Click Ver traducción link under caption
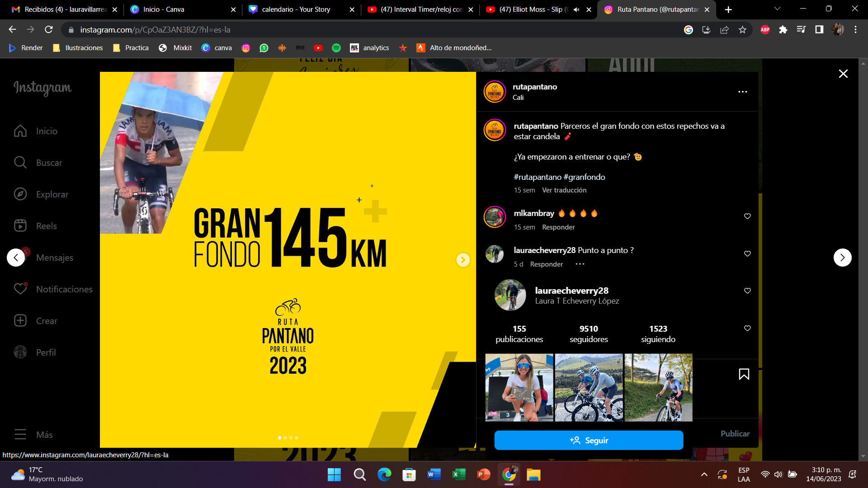Viewport: 868px width, 488px height. (x=564, y=190)
